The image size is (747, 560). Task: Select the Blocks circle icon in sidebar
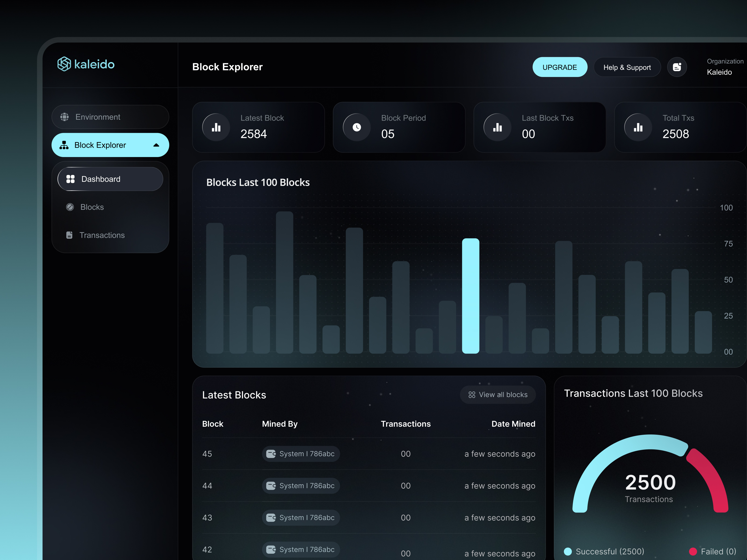(x=70, y=207)
